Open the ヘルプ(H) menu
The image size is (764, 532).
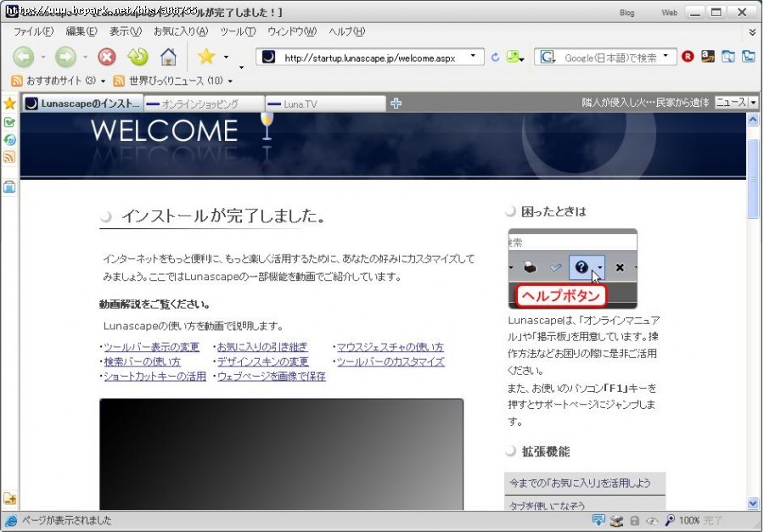click(346, 31)
